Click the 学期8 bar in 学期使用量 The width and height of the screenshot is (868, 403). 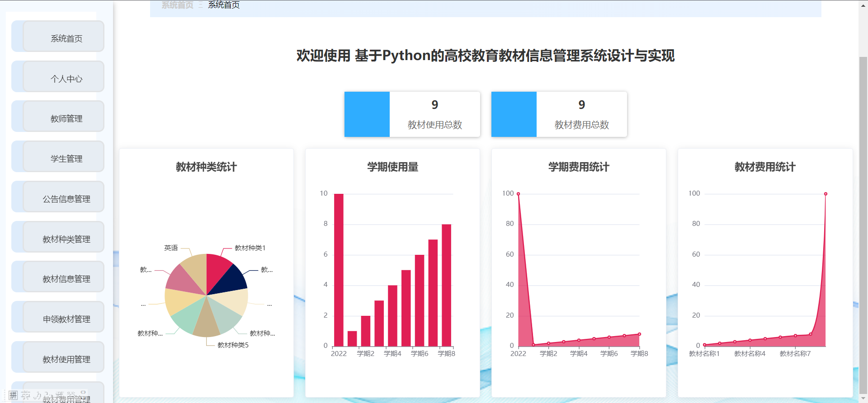point(446,285)
